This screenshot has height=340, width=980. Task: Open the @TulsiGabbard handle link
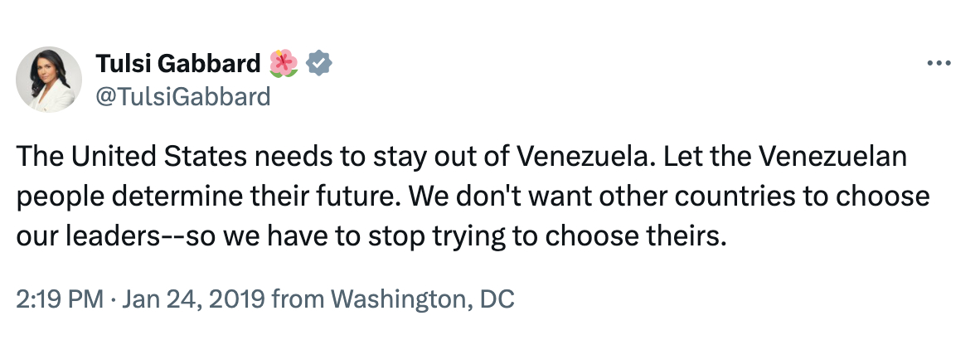click(x=183, y=96)
